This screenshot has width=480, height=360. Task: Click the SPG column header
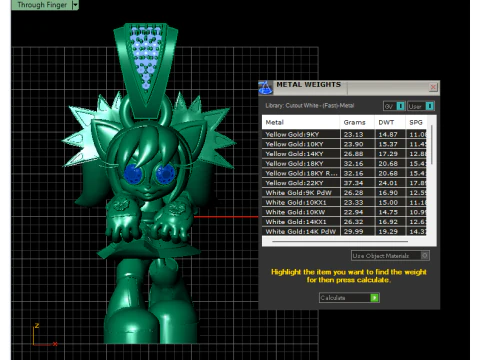pos(416,122)
